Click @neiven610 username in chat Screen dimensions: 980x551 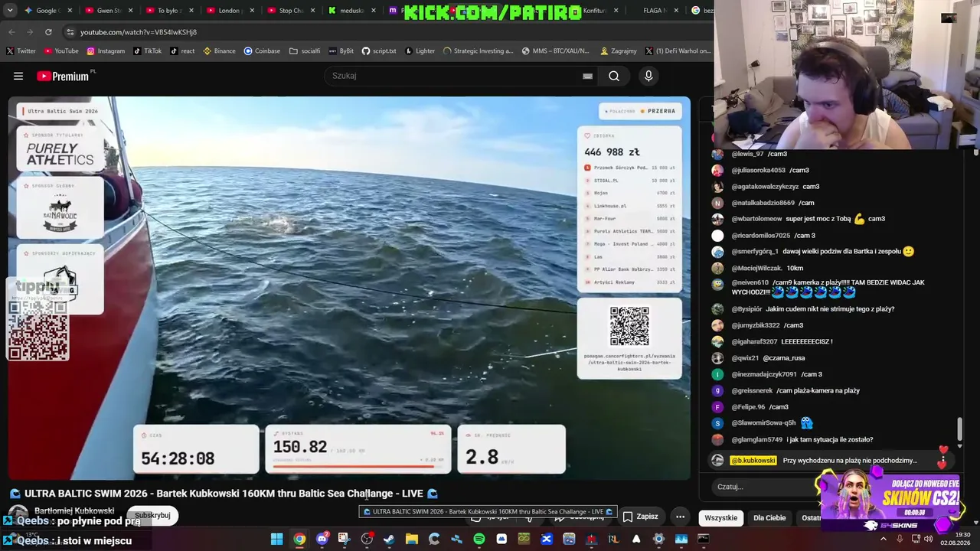pos(750,282)
